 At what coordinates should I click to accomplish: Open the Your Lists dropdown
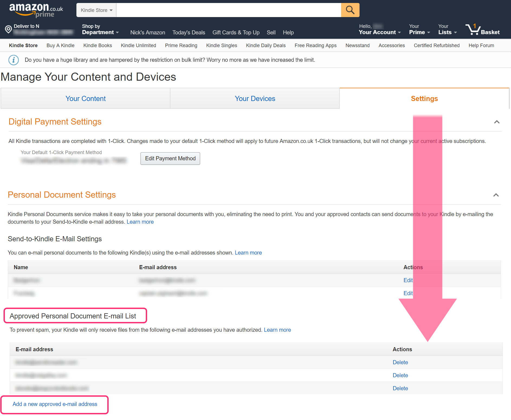448,30
